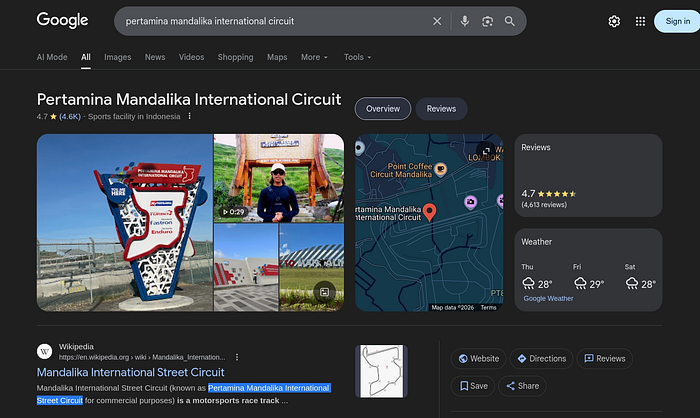This screenshot has width=700, height=418.
Task: Select the All results tab
Action: coord(86,57)
